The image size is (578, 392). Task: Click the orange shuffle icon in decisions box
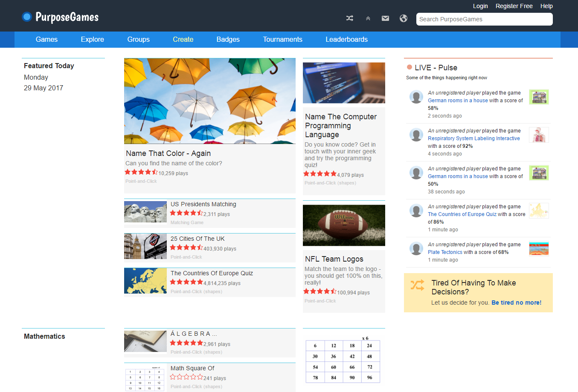coord(417,285)
